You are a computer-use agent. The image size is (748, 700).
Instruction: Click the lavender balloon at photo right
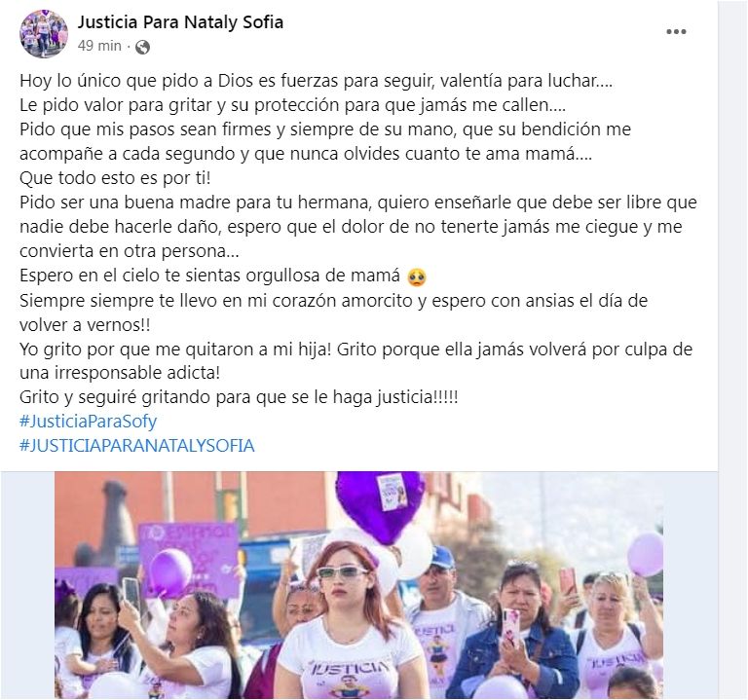click(646, 554)
